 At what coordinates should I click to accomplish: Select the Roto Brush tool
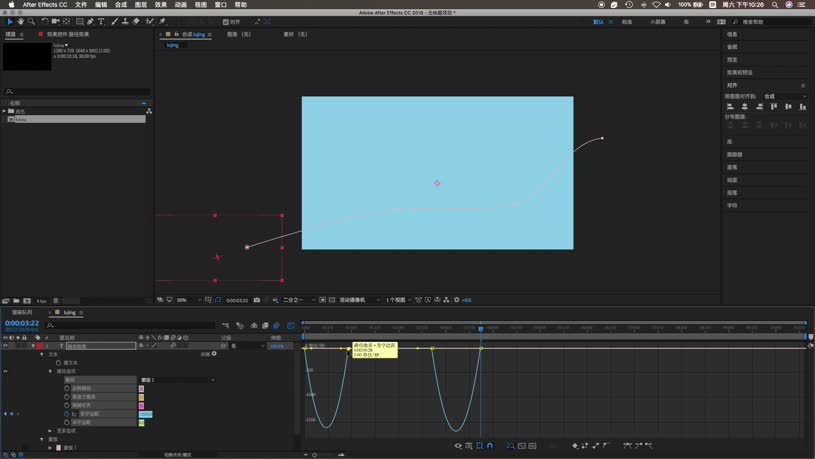click(150, 21)
